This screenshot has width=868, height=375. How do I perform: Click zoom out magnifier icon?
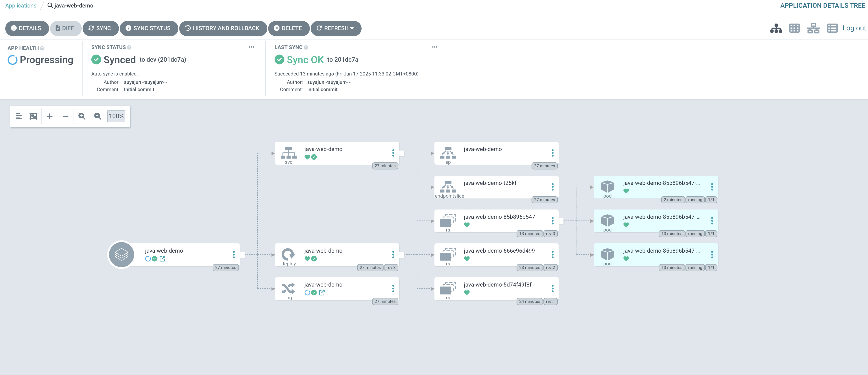pyautogui.click(x=98, y=116)
